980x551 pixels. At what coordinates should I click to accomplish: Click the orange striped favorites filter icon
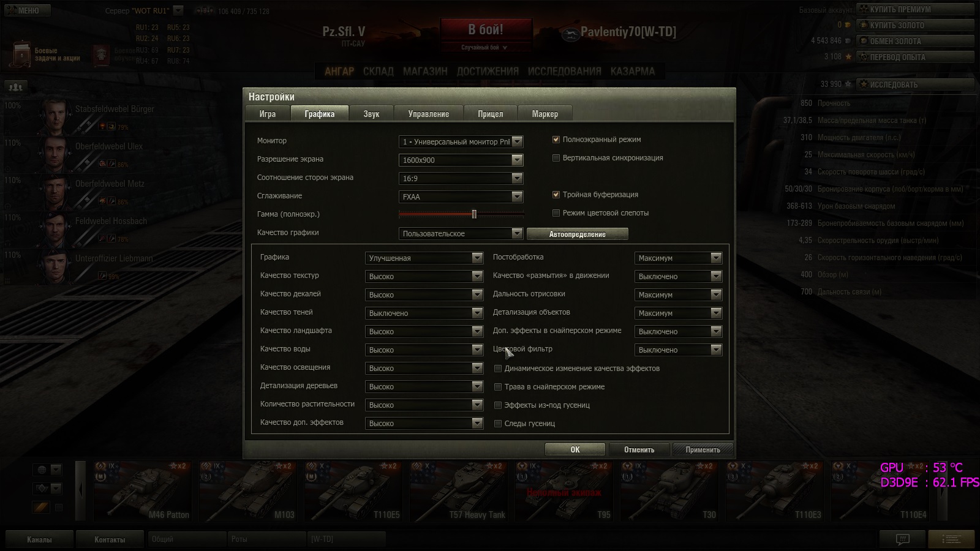[x=41, y=507]
